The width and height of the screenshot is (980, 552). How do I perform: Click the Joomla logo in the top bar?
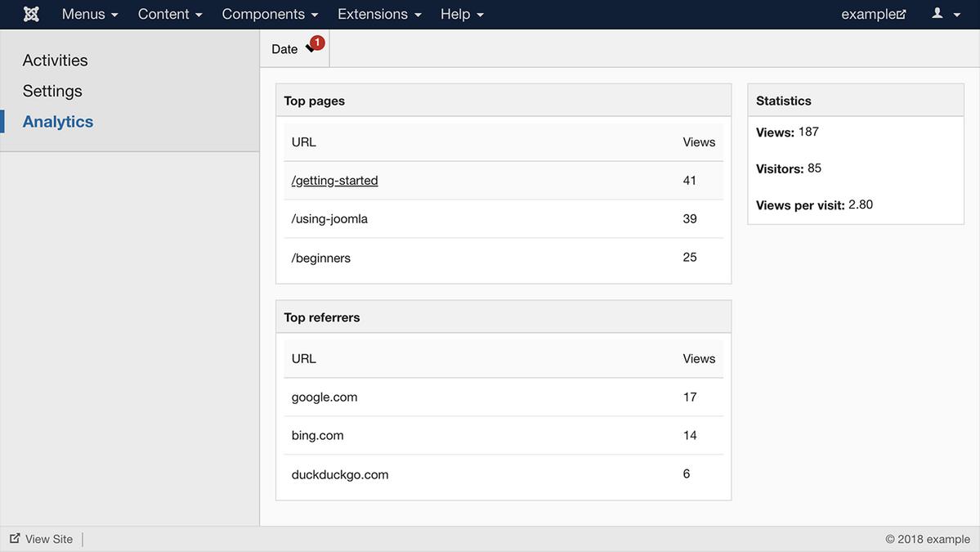coord(30,13)
